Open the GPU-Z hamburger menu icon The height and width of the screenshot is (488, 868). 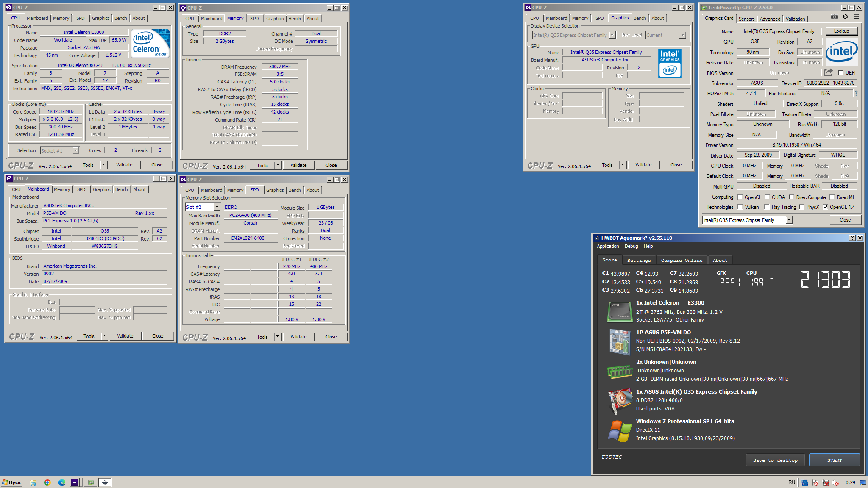click(856, 17)
